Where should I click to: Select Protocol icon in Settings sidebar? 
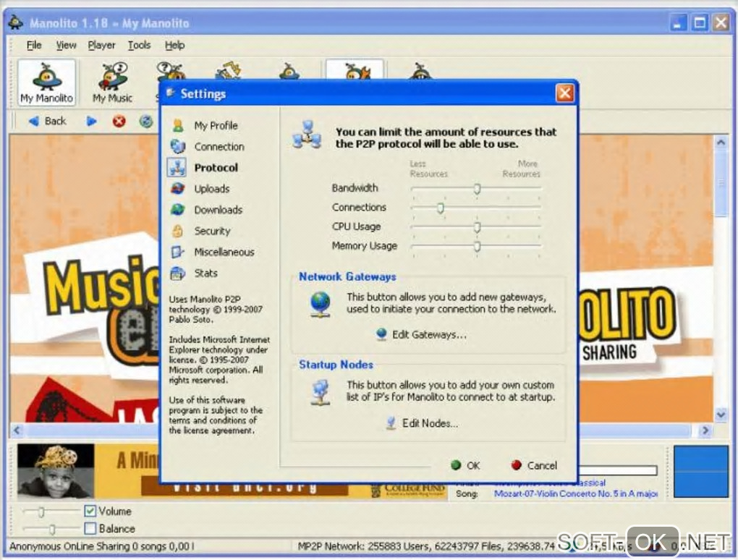tap(177, 168)
